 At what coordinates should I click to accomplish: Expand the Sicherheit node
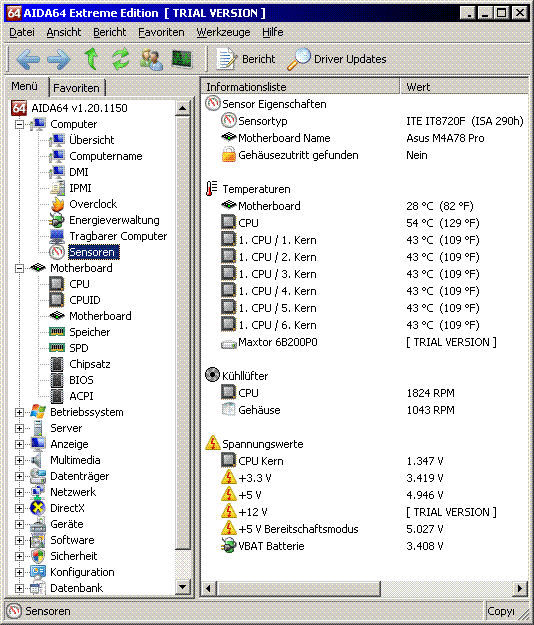(19, 556)
